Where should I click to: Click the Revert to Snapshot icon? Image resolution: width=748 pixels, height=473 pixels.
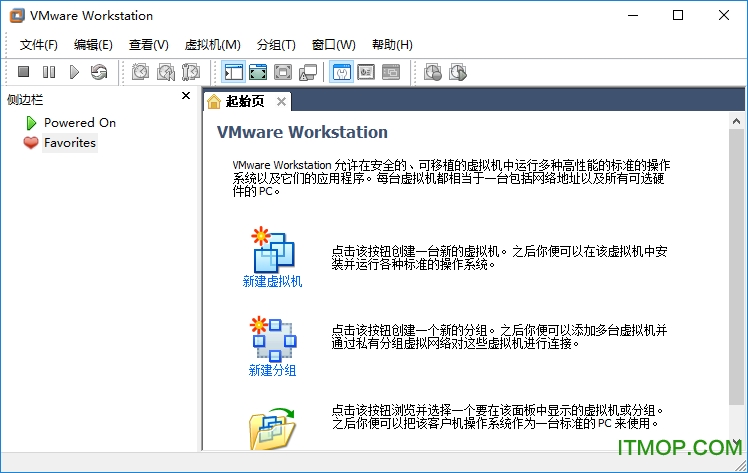tap(166, 72)
